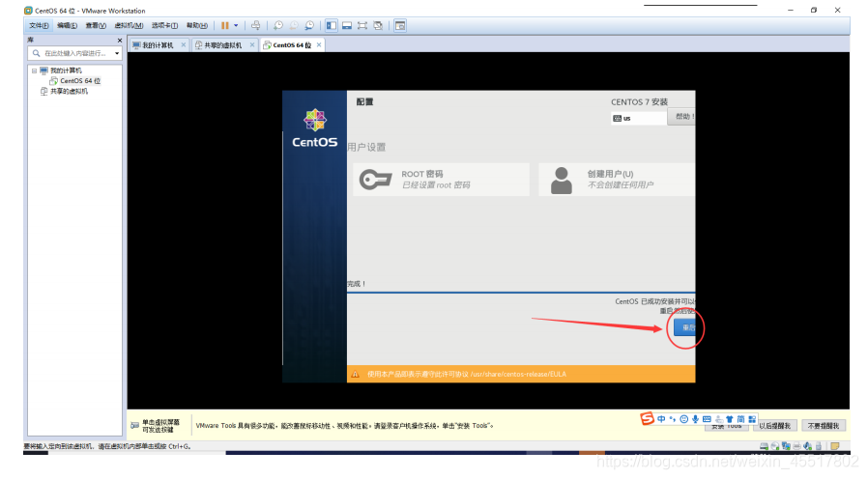This screenshot has width=868, height=479.
Task: Open the 查看(V) menu
Action: tap(96, 25)
